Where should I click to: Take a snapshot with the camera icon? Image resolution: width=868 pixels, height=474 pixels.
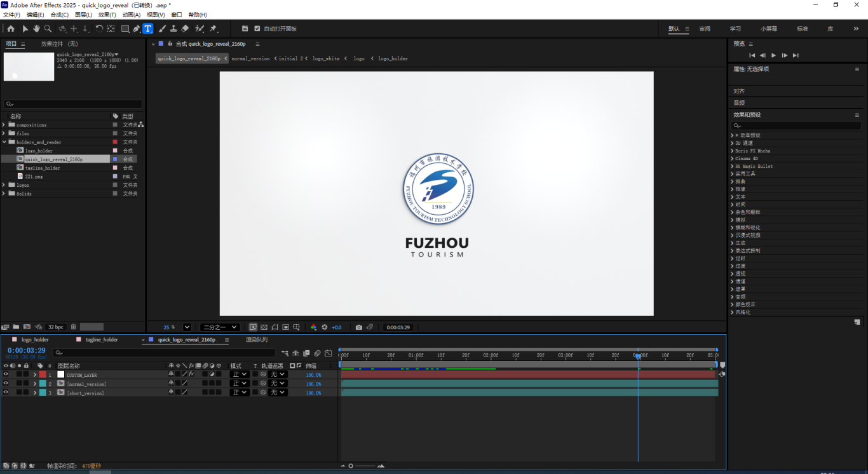click(359, 327)
